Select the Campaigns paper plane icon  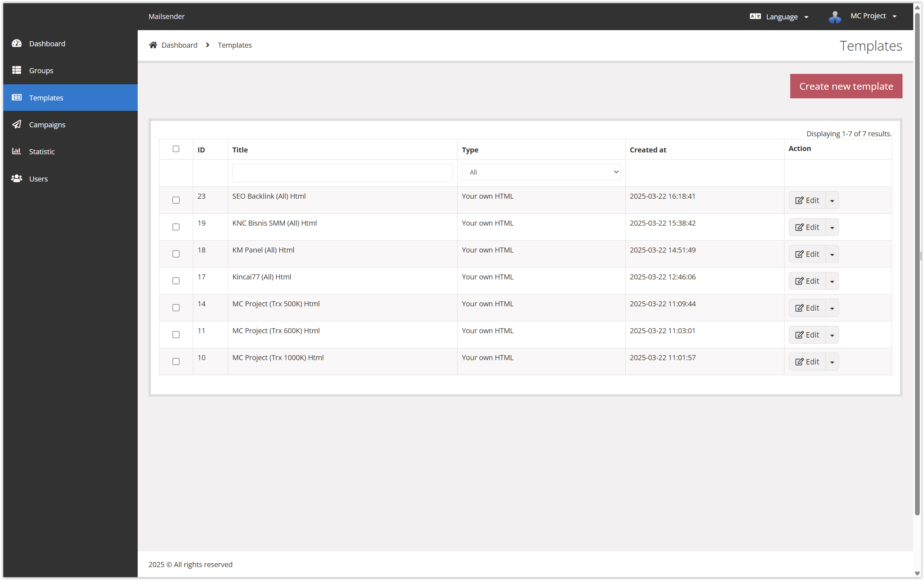coord(17,124)
